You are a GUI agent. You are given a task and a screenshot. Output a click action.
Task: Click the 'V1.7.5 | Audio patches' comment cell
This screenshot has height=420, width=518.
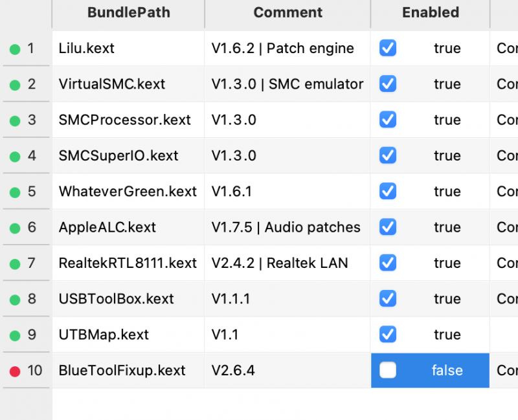point(287,227)
